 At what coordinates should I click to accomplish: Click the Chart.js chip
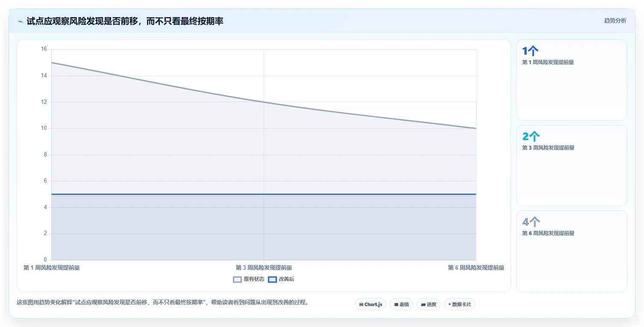click(371, 304)
